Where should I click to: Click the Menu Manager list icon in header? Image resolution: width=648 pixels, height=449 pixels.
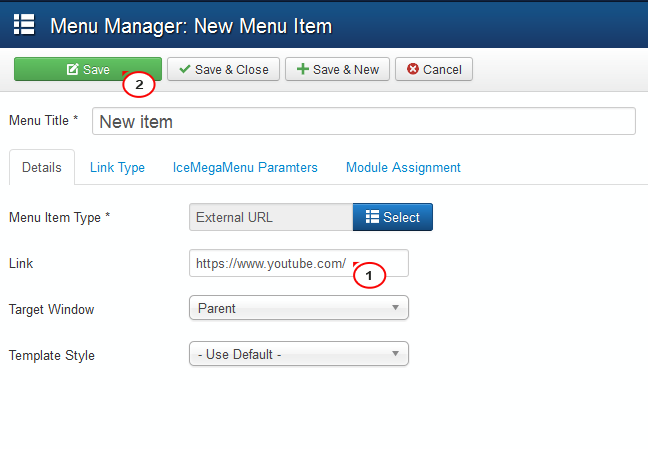point(24,24)
